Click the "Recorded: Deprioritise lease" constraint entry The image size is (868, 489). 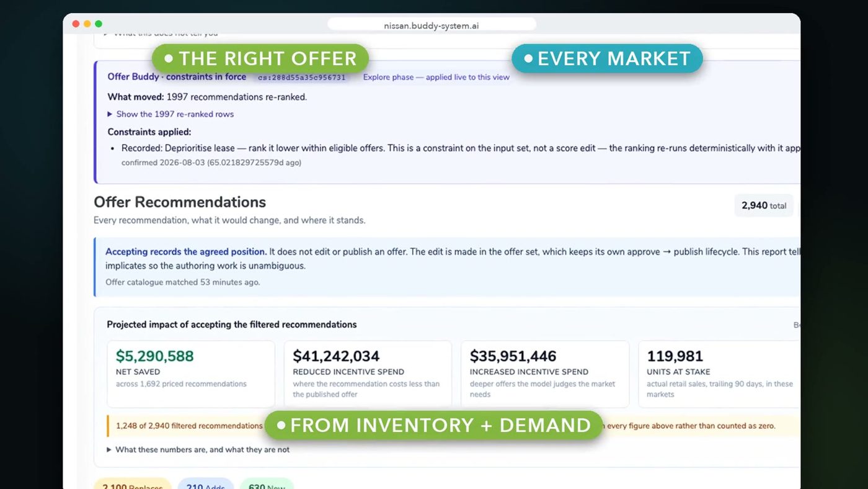pyautogui.click(x=460, y=148)
